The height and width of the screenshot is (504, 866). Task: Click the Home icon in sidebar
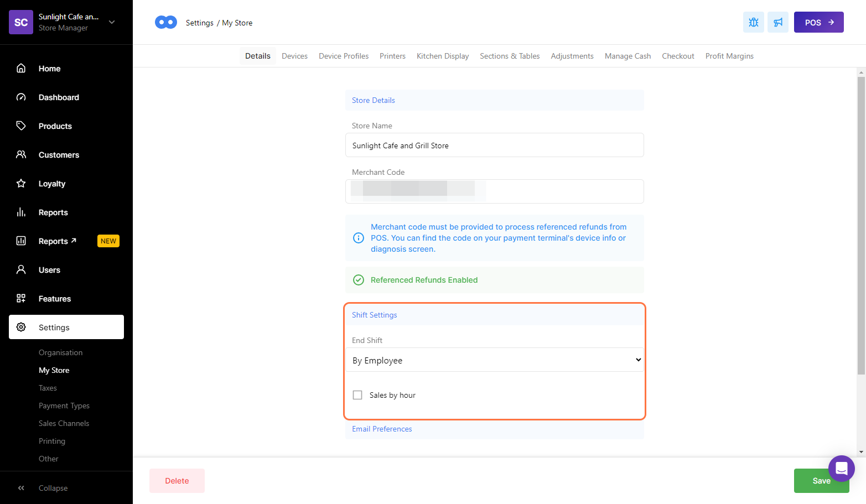(x=21, y=68)
